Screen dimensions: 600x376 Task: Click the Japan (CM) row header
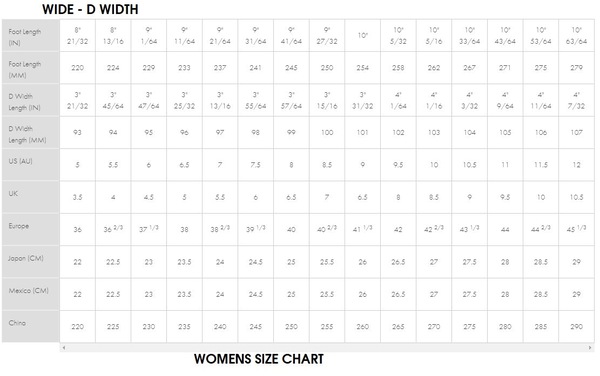coord(31,262)
